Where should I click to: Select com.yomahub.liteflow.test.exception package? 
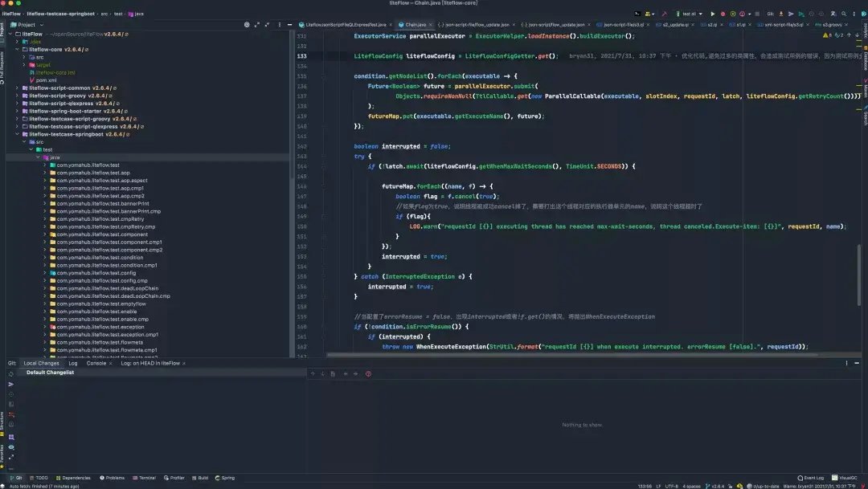pyautogui.click(x=100, y=327)
